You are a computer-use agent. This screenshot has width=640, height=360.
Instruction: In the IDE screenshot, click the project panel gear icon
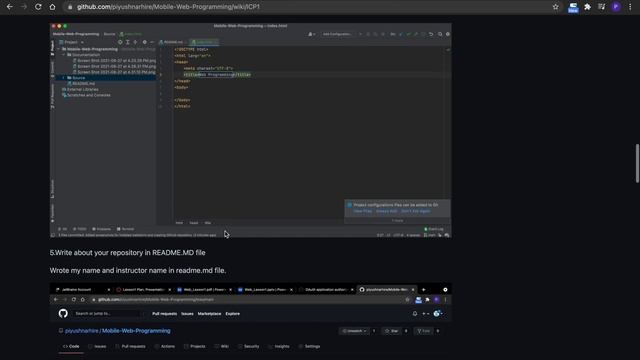[x=144, y=42]
